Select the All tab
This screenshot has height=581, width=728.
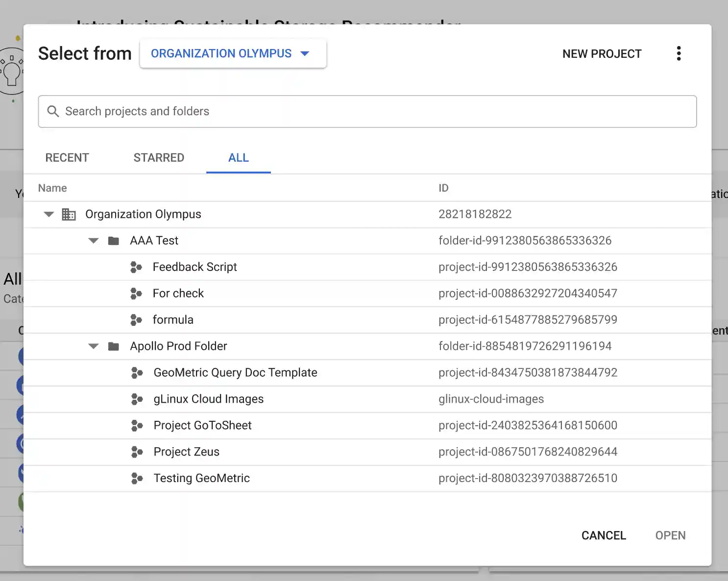pyautogui.click(x=239, y=158)
